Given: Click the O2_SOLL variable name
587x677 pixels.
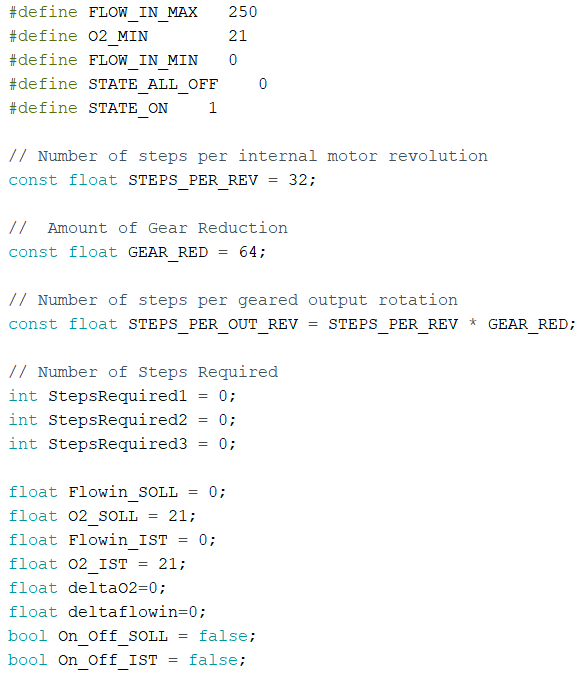Looking at the screenshot, I should coord(103,516).
